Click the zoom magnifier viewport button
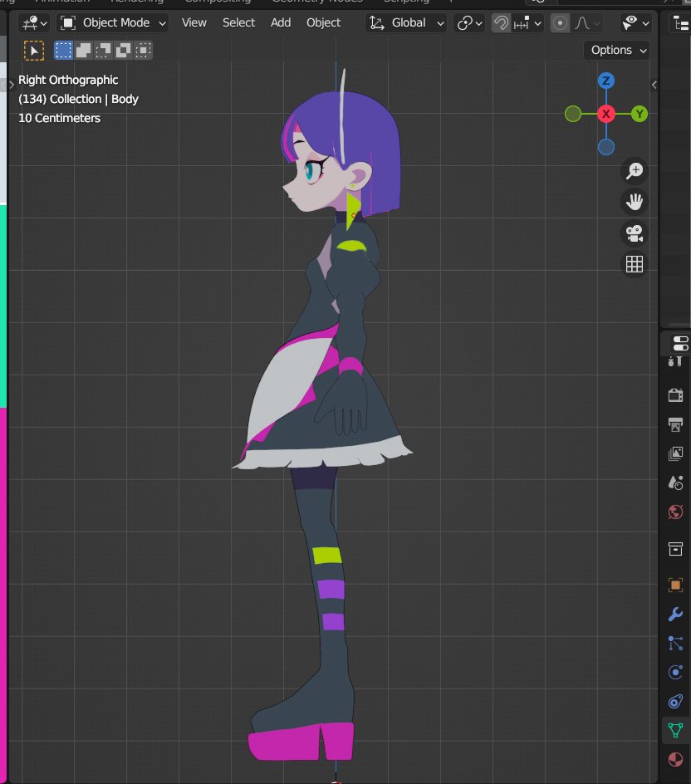 pyautogui.click(x=635, y=170)
